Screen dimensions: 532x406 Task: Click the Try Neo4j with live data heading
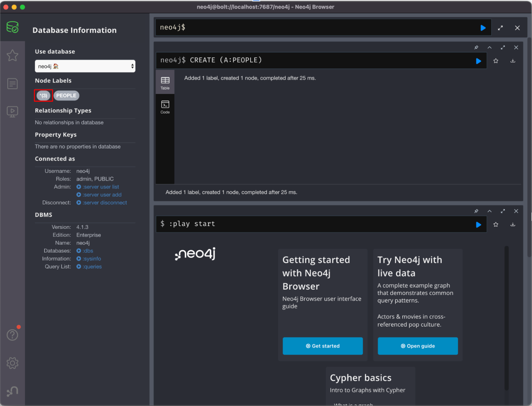[x=410, y=266]
